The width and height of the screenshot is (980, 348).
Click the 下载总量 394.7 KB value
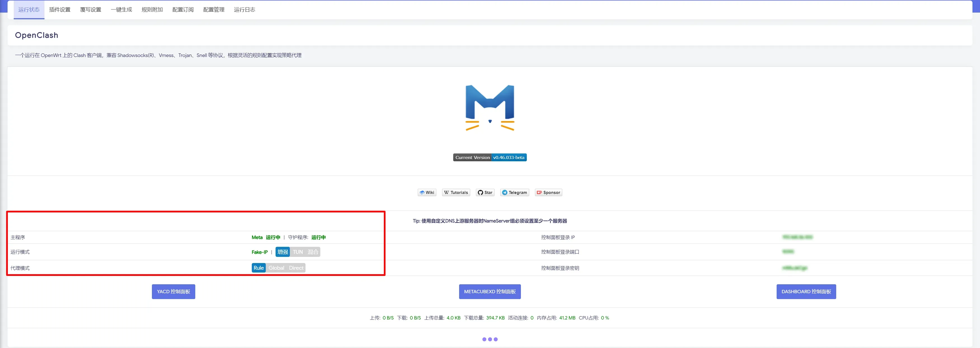pos(495,318)
